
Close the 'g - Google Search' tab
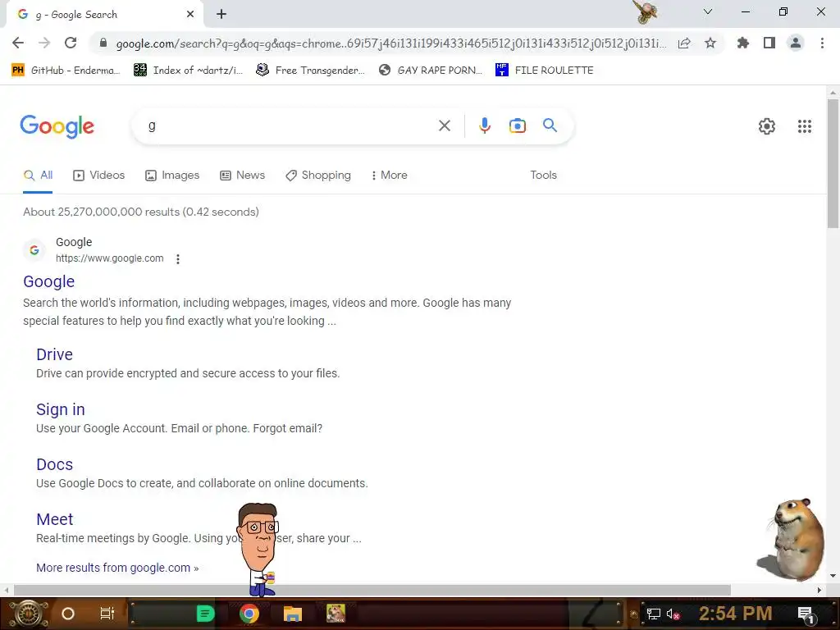click(190, 15)
